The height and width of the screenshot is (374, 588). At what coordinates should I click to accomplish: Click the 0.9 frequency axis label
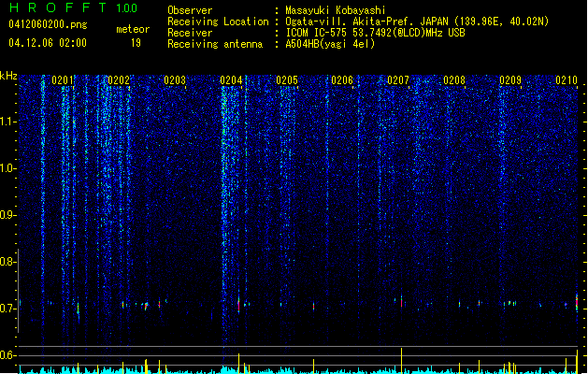pos(7,215)
